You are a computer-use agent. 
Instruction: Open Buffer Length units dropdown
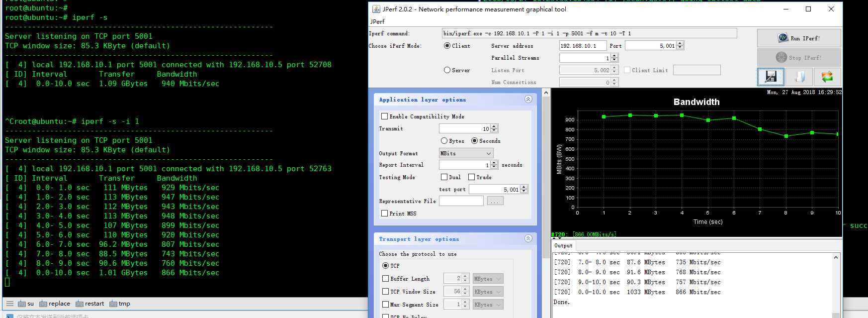(x=488, y=279)
